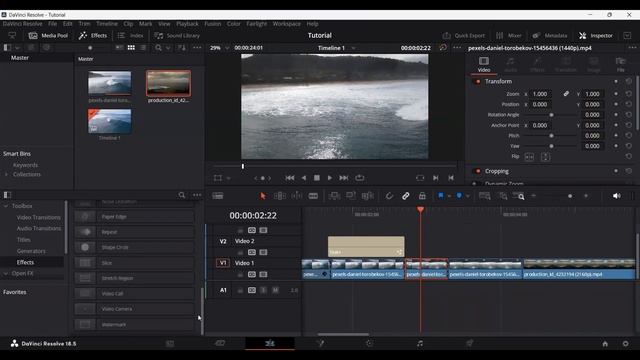Adjust the Rotation Angle slider

(551, 115)
